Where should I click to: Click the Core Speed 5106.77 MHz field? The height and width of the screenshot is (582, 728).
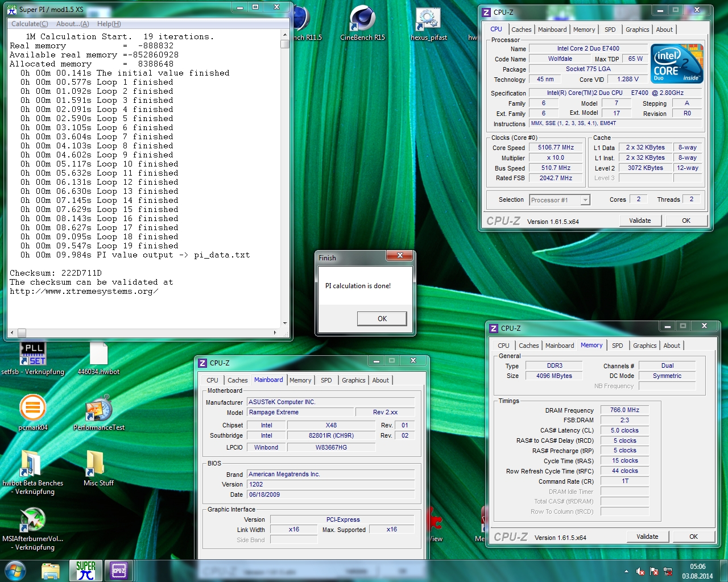[556, 148]
